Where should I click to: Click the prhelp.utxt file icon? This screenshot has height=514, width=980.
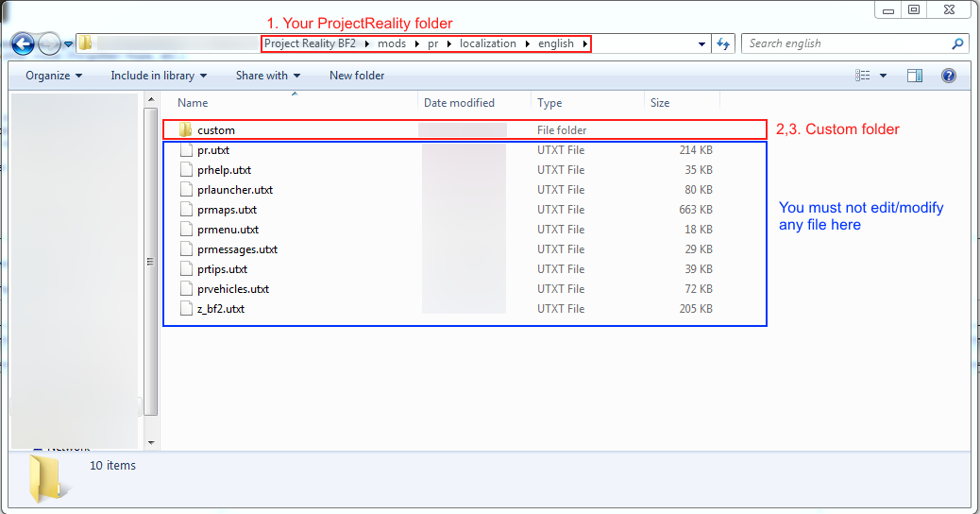pos(186,169)
